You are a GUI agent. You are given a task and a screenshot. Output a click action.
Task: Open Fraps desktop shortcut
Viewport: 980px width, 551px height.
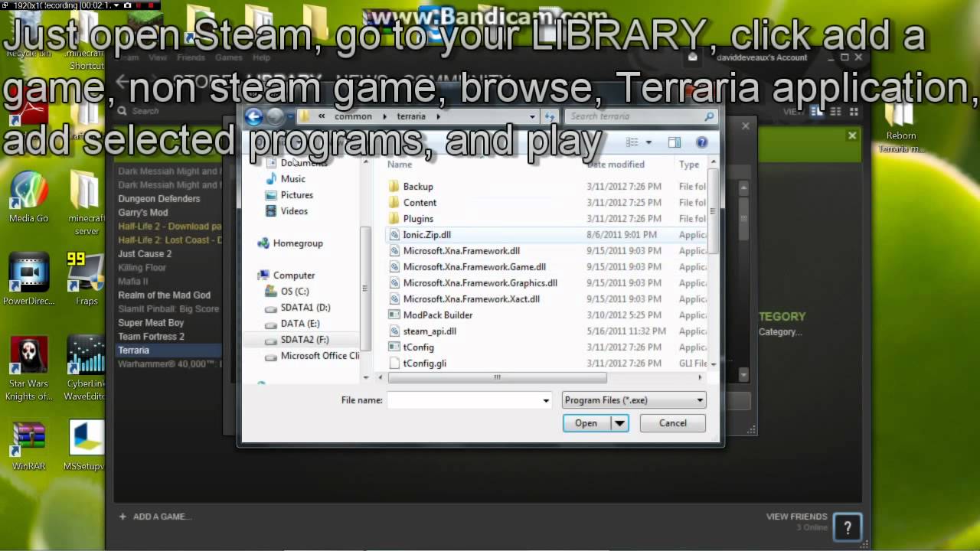click(x=87, y=279)
